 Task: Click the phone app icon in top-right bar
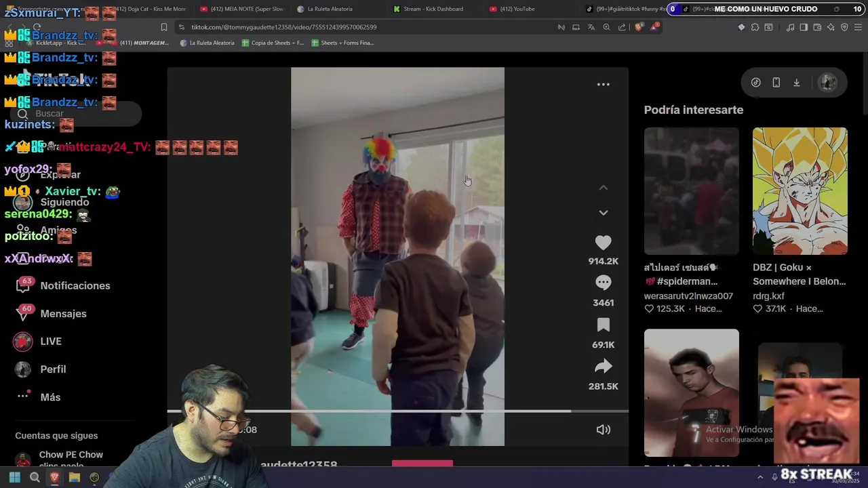tap(776, 83)
